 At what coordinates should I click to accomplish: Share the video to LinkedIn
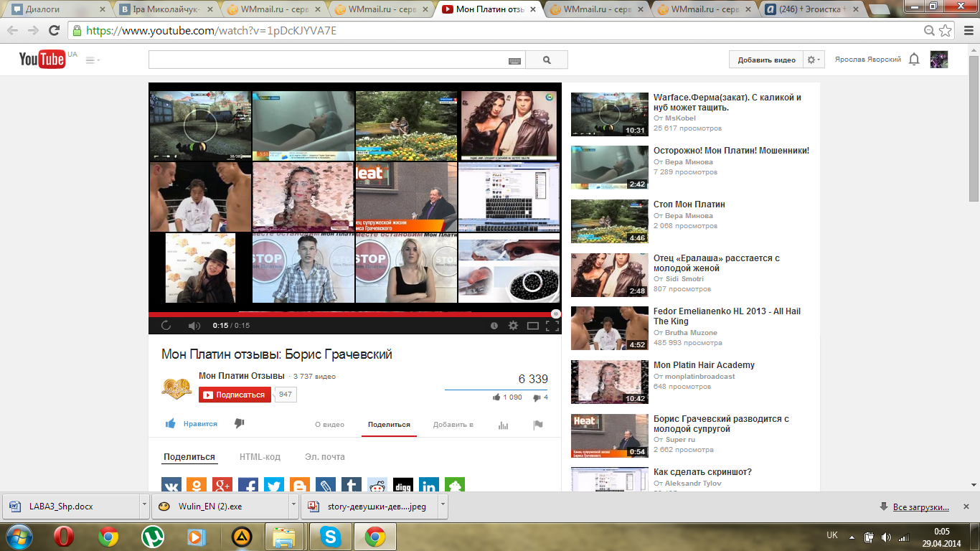point(429,486)
